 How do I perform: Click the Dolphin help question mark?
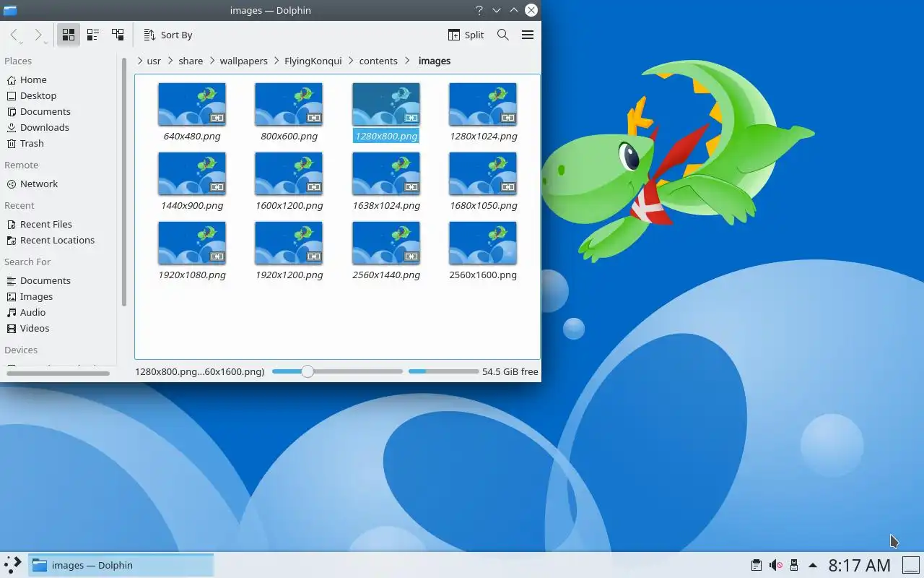[479, 10]
